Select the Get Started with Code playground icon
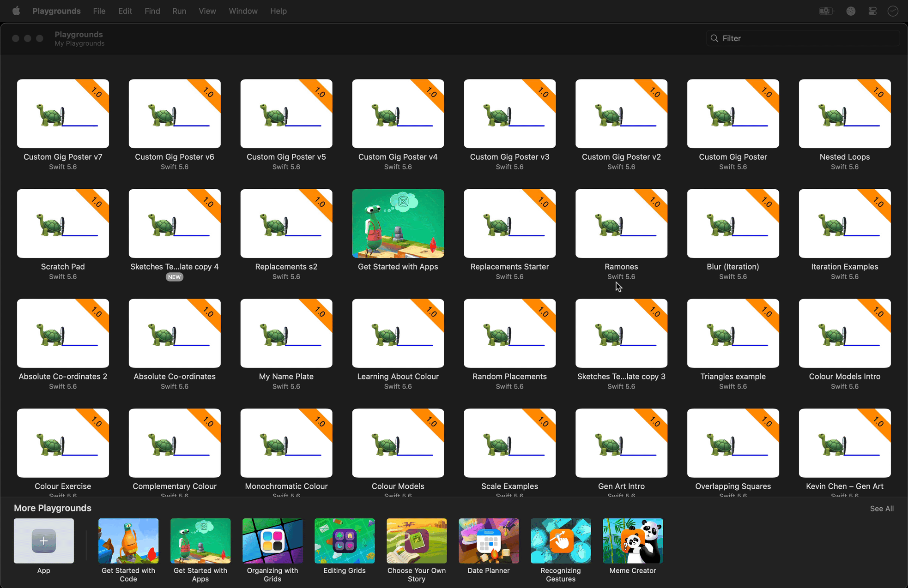The image size is (908, 588). point(128,541)
